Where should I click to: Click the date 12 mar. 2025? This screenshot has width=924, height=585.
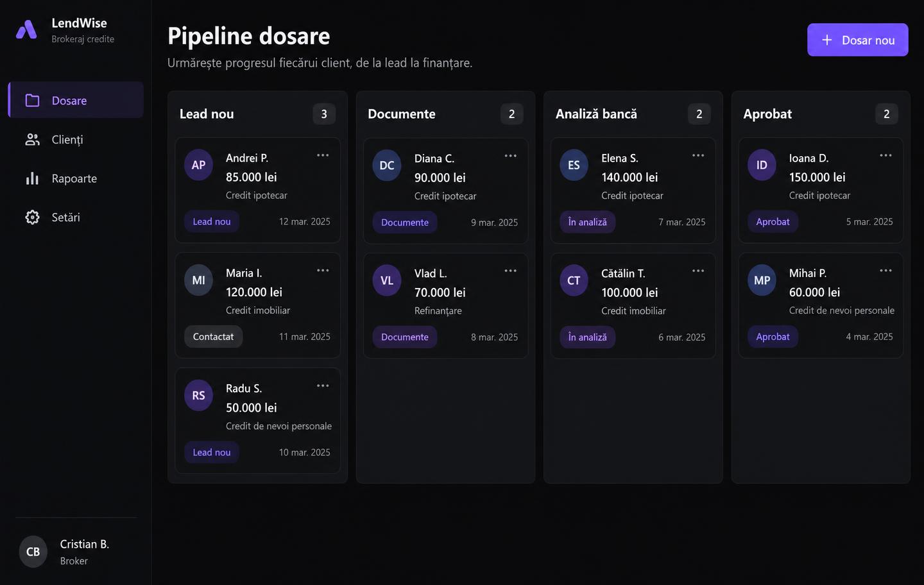305,221
